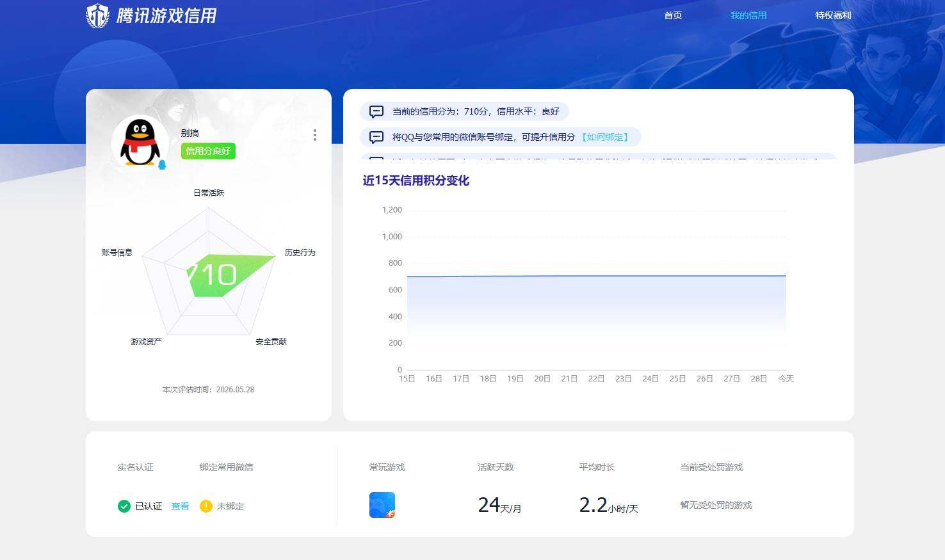Click the 信用分良好 green badge
Screen dimensions: 945x560
(x=208, y=151)
